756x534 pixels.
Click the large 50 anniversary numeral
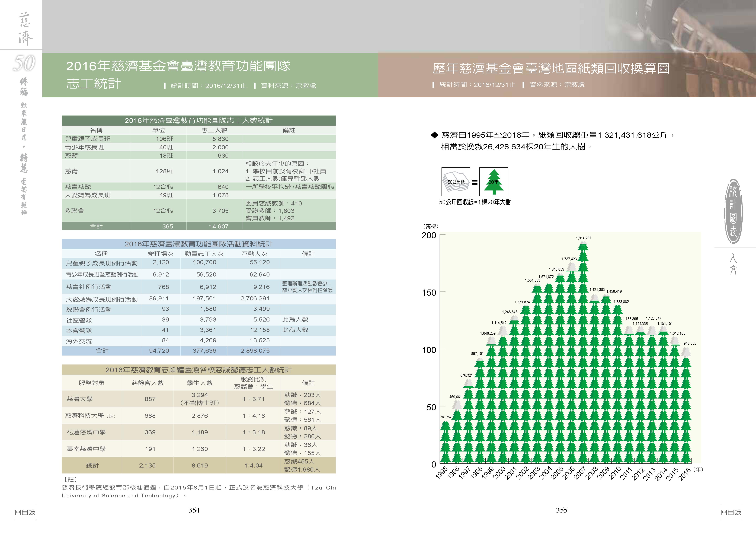[24, 63]
